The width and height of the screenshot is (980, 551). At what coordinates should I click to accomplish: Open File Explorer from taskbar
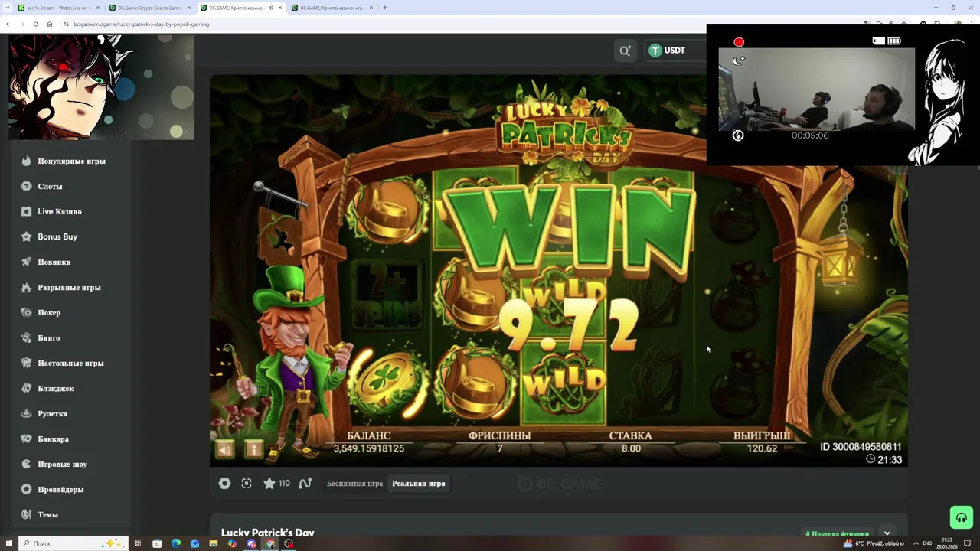click(x=214, y=543)
